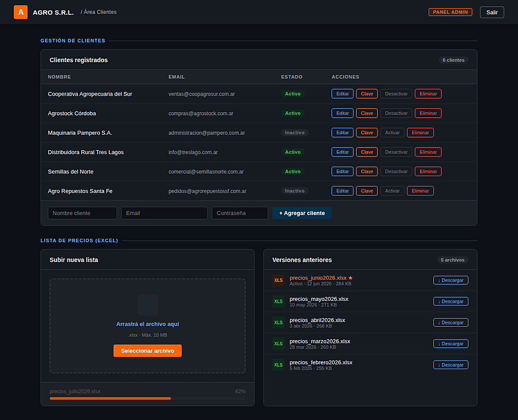Deactivate the Semillas del Norte client

tap(396, 171)
